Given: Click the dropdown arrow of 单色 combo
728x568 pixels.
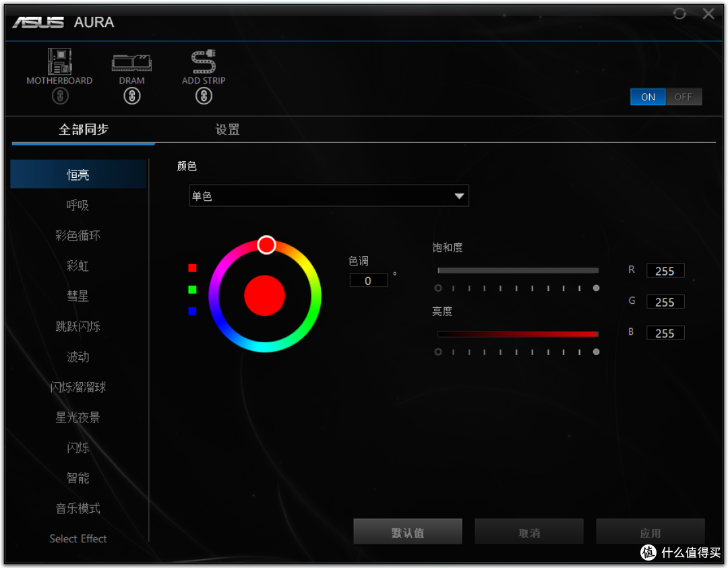Looking at the screenshot, I should [459, 196].
